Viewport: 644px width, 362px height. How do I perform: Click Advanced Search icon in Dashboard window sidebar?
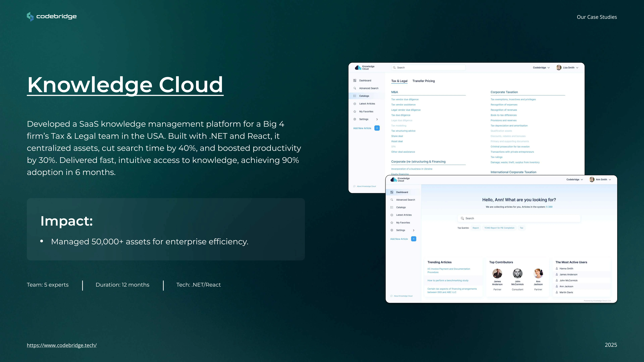click(392, 200)
